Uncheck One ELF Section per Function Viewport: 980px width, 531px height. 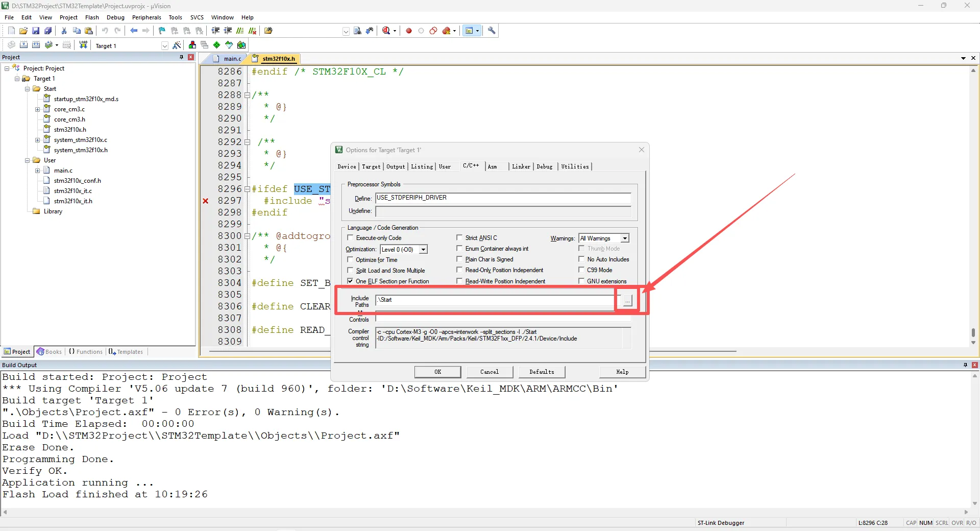[x=350, y=281]
